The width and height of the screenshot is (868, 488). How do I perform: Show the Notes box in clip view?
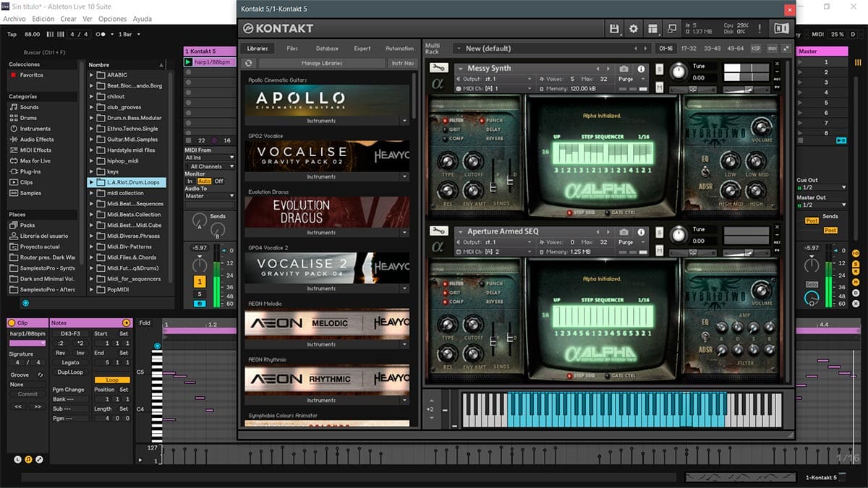tap(28, 459)
